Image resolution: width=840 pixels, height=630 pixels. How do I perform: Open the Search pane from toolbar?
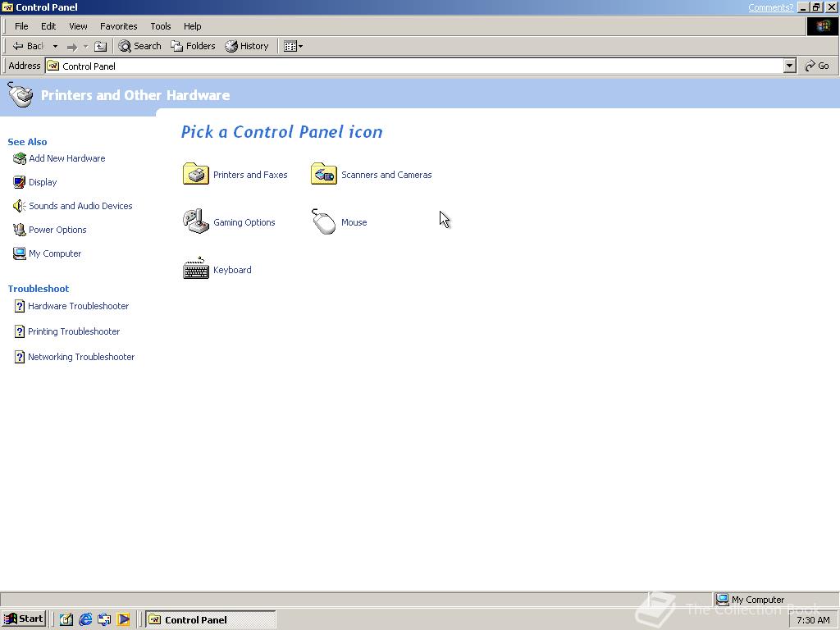[x=139, y=46]
